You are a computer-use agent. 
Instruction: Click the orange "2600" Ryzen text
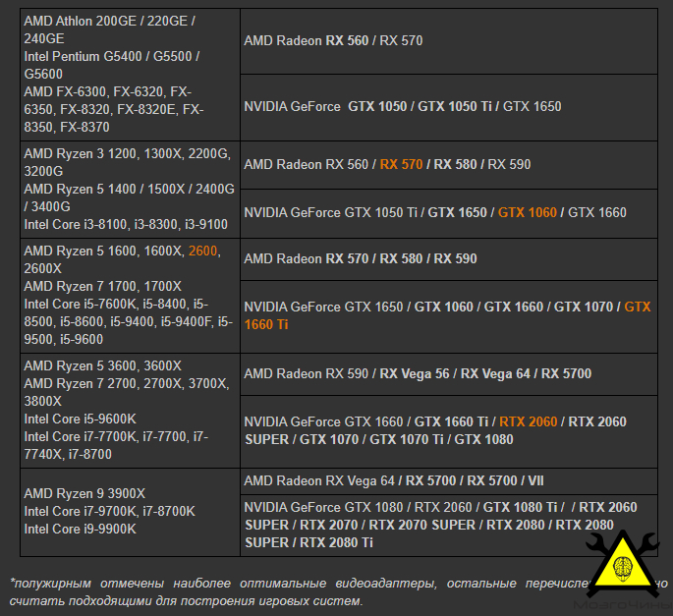click(x=202, y=251)
